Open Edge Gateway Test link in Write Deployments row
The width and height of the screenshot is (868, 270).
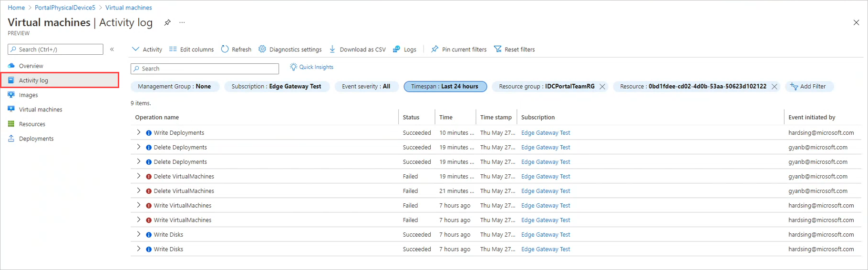[546, 133]
